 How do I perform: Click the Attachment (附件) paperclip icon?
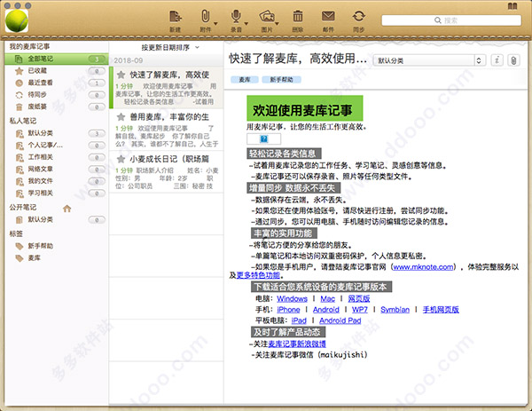click(206, 16)
